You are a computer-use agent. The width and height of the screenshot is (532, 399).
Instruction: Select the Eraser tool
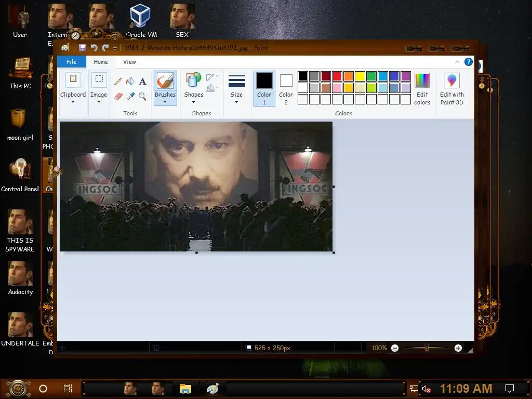point(118,96)
